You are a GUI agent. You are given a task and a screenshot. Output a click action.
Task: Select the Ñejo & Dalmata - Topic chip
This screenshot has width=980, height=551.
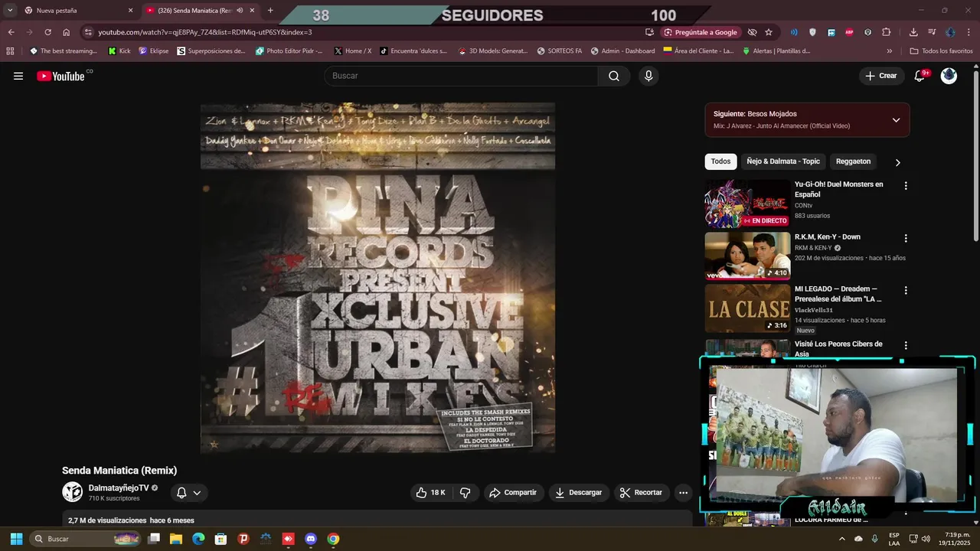[783, 161]
